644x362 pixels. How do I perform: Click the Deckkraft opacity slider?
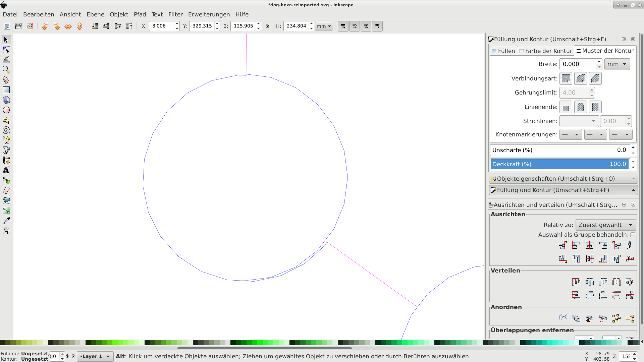559,164
